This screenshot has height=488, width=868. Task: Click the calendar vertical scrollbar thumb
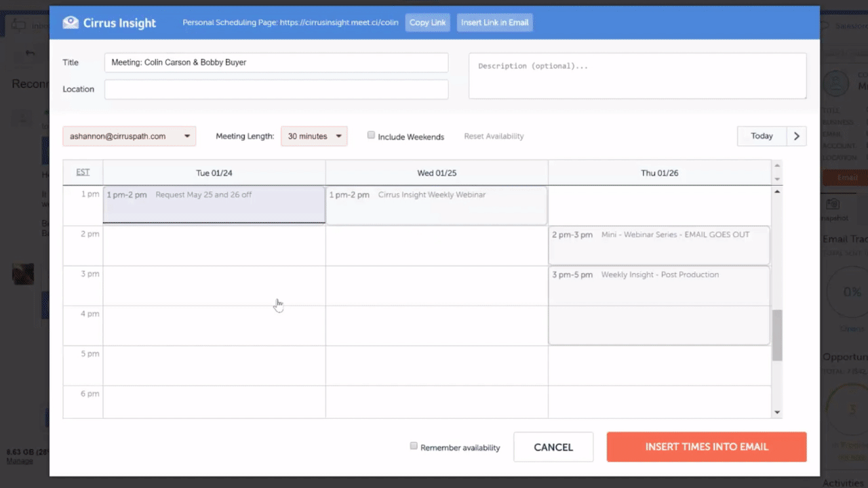(777, 335)
